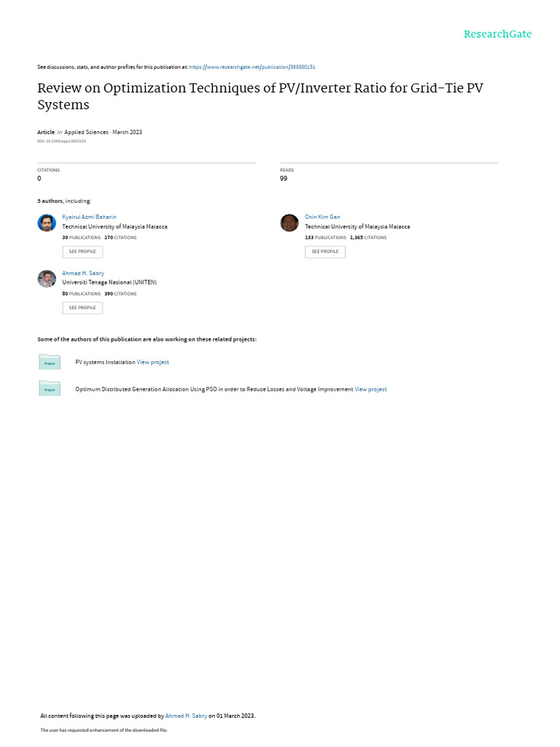560x747 pixels.
Task: Click See Profile under Kyairul Azmi Baharin
Action: pos(82,252)
